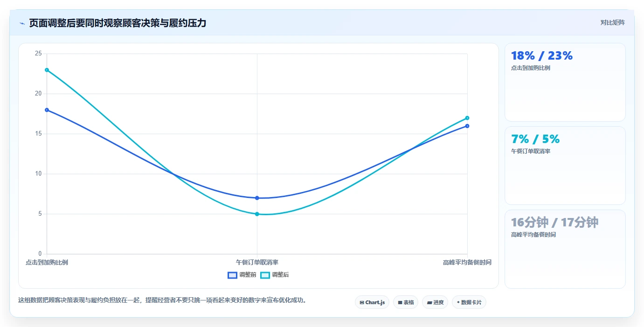Click the 调整前 point at 高峰平均备餐时间 (16)
Screen dimensions: 644x327
point(467,126)
